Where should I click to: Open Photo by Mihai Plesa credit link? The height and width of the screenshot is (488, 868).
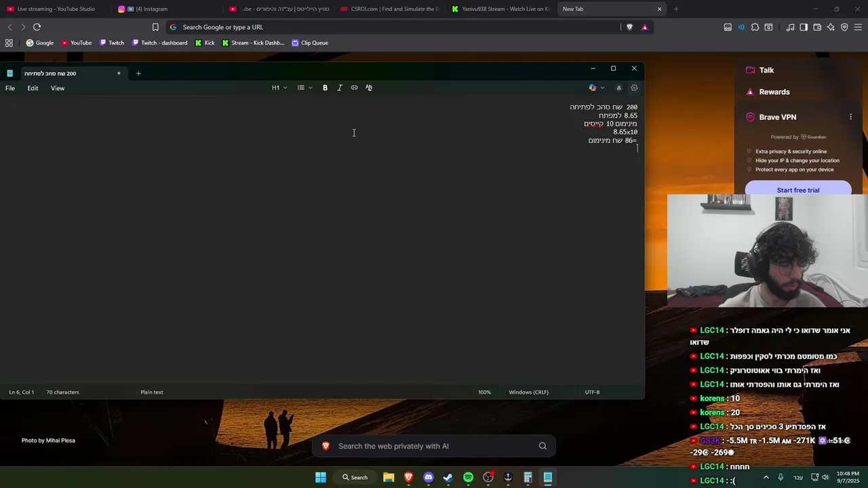(48, 441)
